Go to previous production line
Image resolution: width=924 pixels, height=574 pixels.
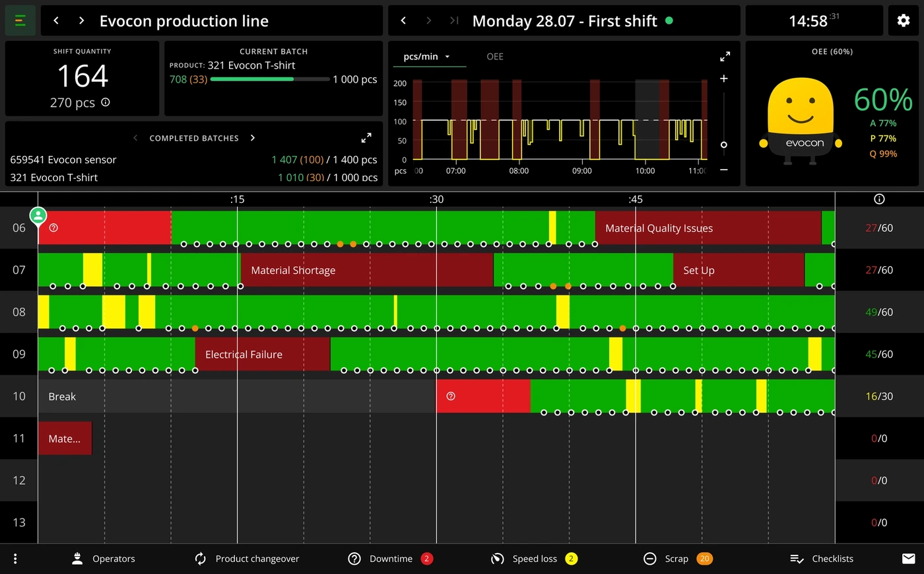tap(56, 20)
